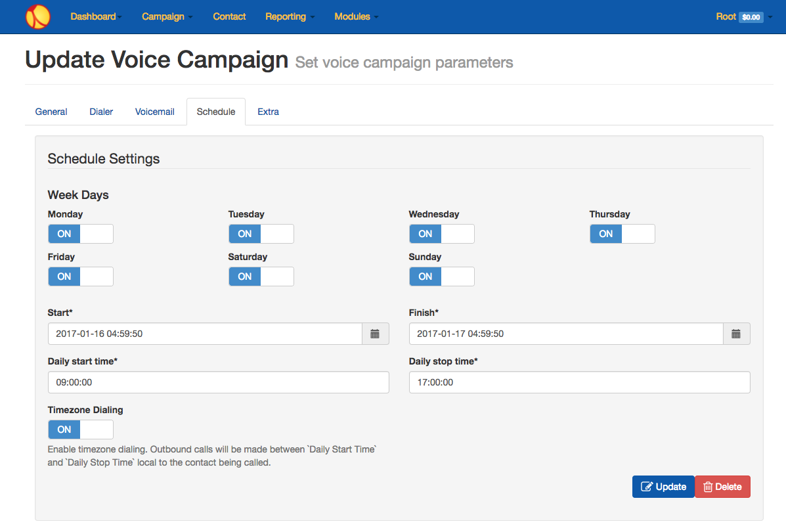The width and height of the screenshot is (786, 532).
Task: Expand the Modules dropdown menu
Action: 356,16
